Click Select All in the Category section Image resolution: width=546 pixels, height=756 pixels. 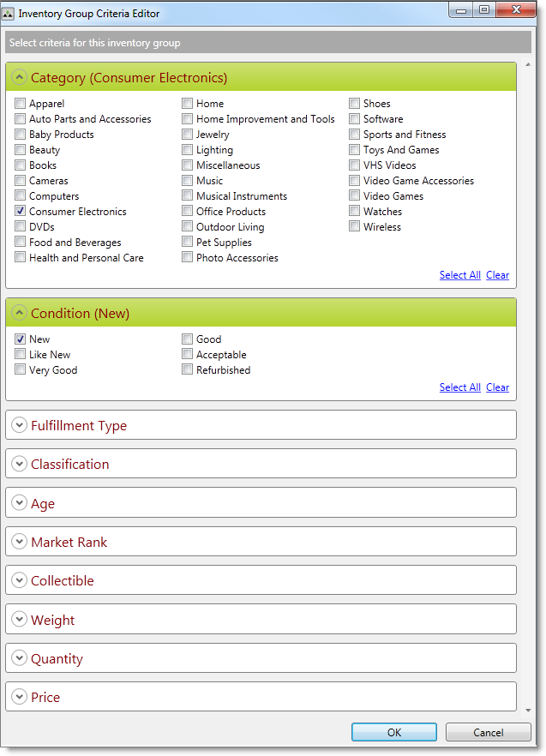[x=459, y=275]
